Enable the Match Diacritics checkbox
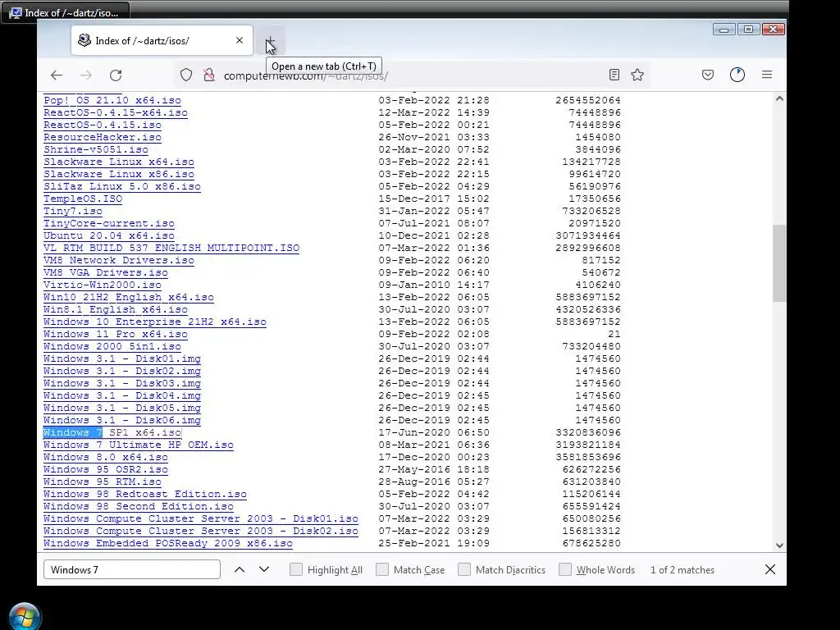This screenshot has width=840, height=630. click(x=464, y=569)
